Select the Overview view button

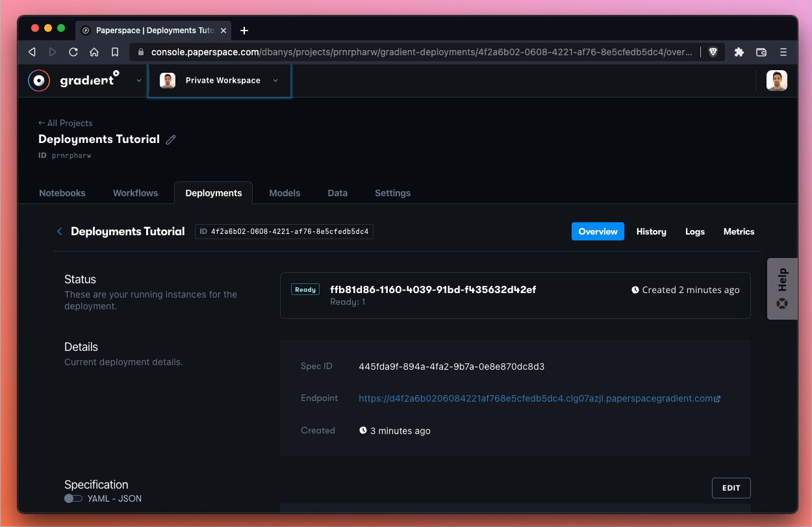598,231
